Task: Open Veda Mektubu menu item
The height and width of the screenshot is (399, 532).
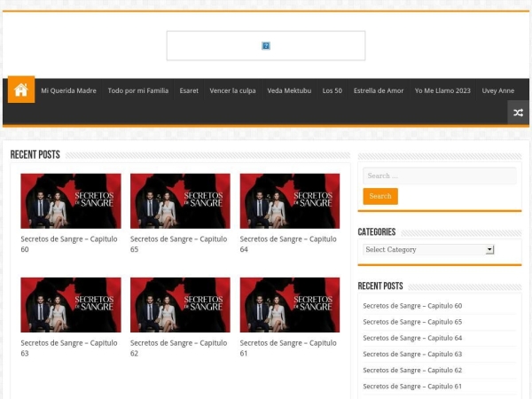Action: tap(289, 90)
